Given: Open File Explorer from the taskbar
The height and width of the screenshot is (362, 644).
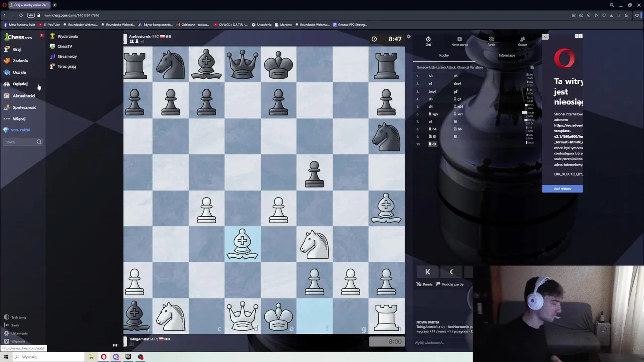Looking at the screenshot, I should (x=91, y=357).
